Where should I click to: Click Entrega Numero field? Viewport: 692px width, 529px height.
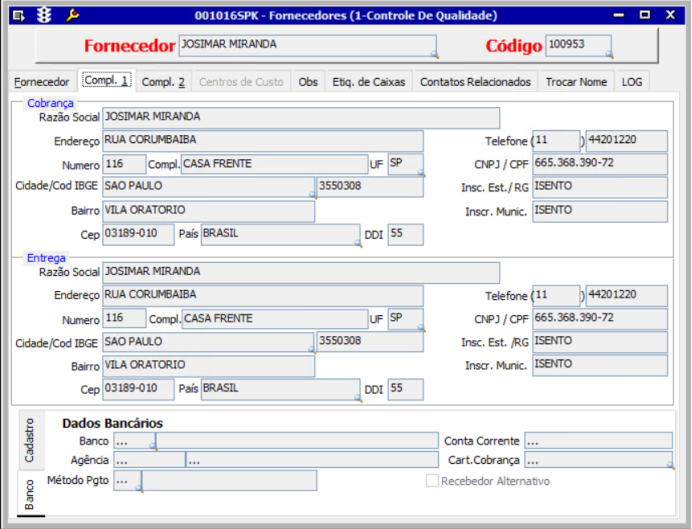124,319
